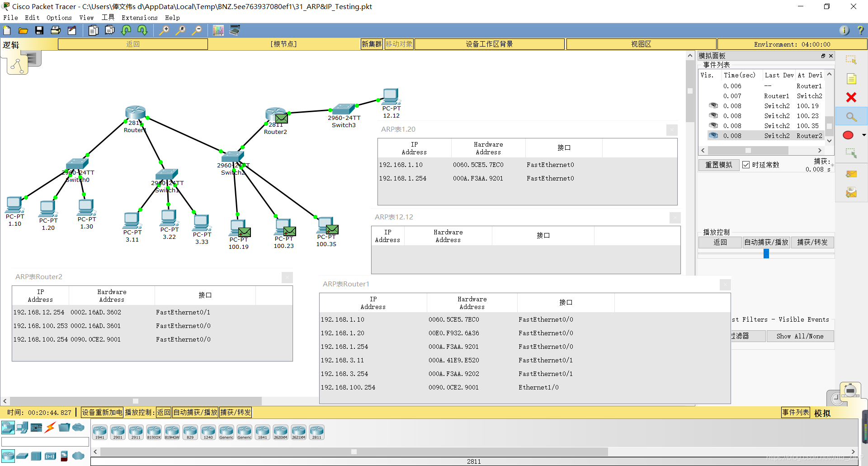Copy selection using the Copy icon
The width and height of the screenshot is (868, 466).
[94, 30]
